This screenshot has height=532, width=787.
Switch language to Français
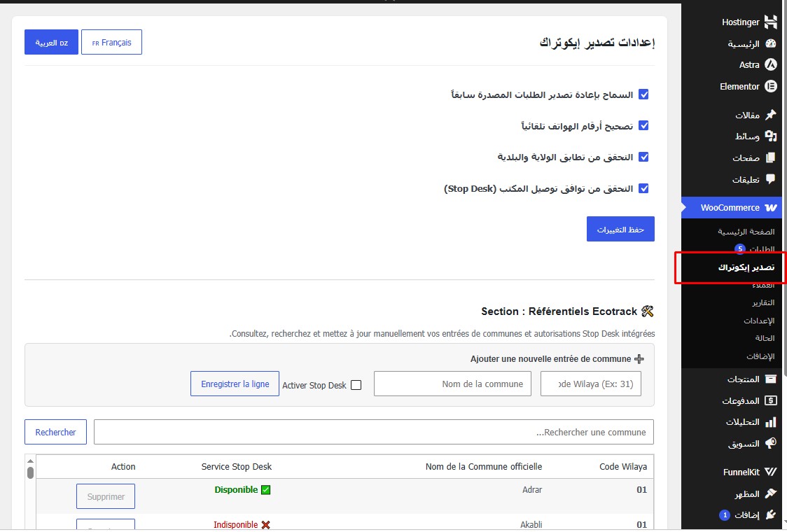(111, 42)
